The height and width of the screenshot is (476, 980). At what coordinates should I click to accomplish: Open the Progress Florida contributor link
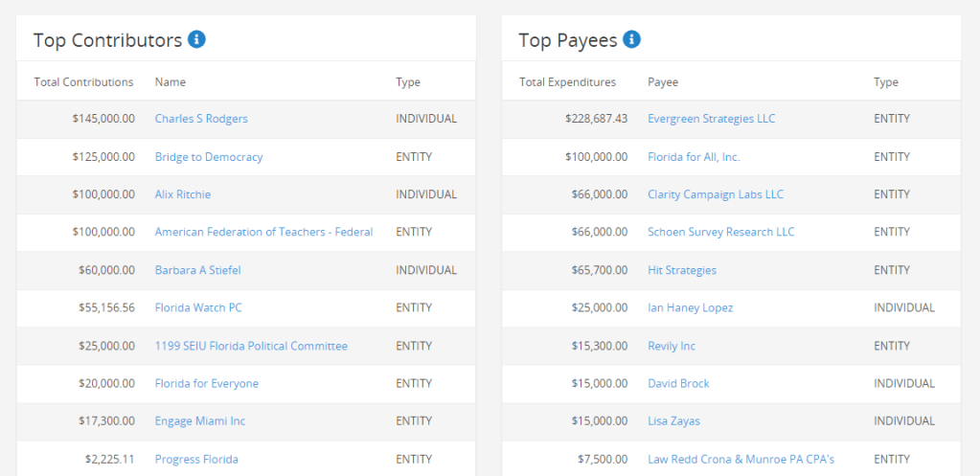[196, 460]
